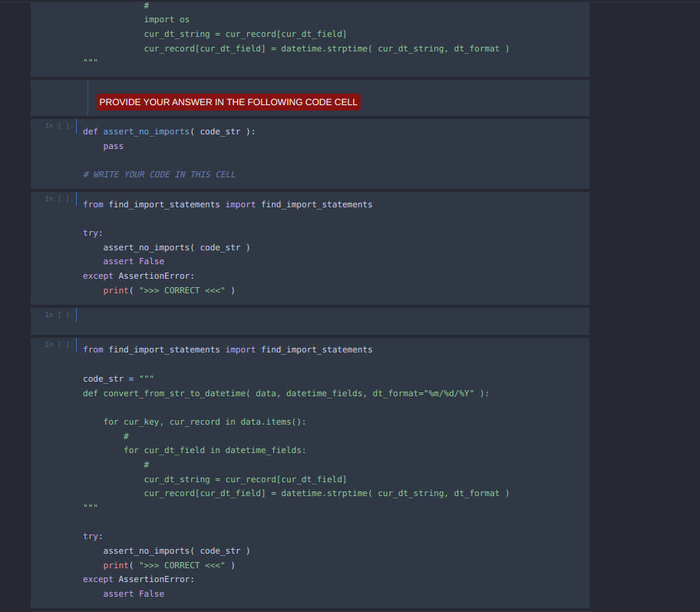Image resolution: width=700 pixels, height=612 pixels.
Task: Click the try keyword in the middle test cell
Action: click(x=91, y=233)
